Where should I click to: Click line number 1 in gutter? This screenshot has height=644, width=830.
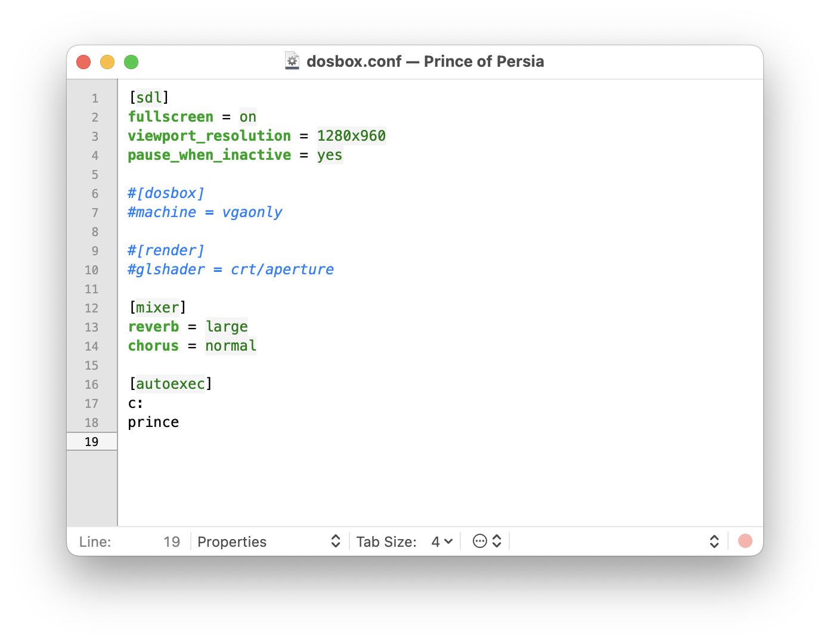pyautogui.click(x=95, y=98)
